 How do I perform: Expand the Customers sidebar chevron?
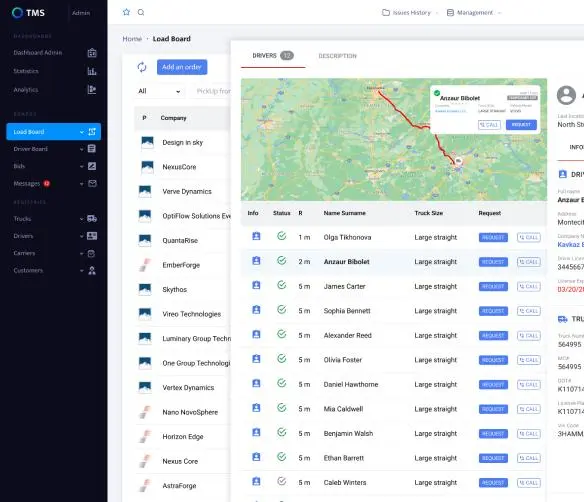pos(82,271)
